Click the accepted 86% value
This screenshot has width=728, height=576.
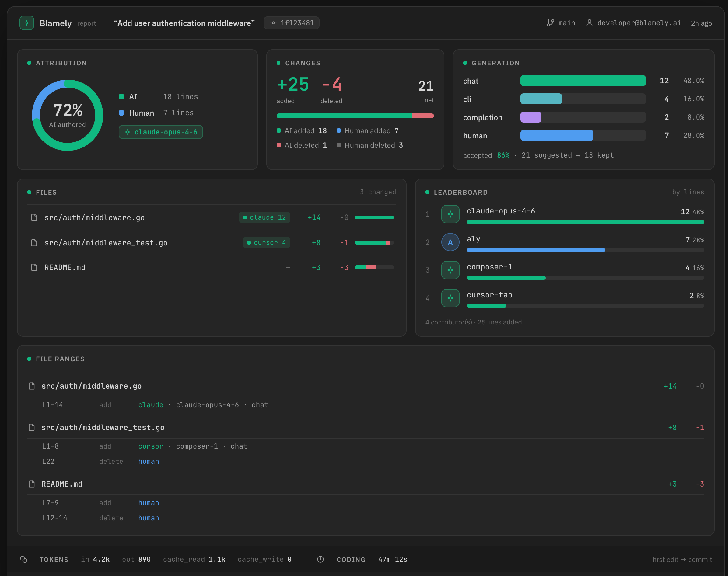pos(503,155)
